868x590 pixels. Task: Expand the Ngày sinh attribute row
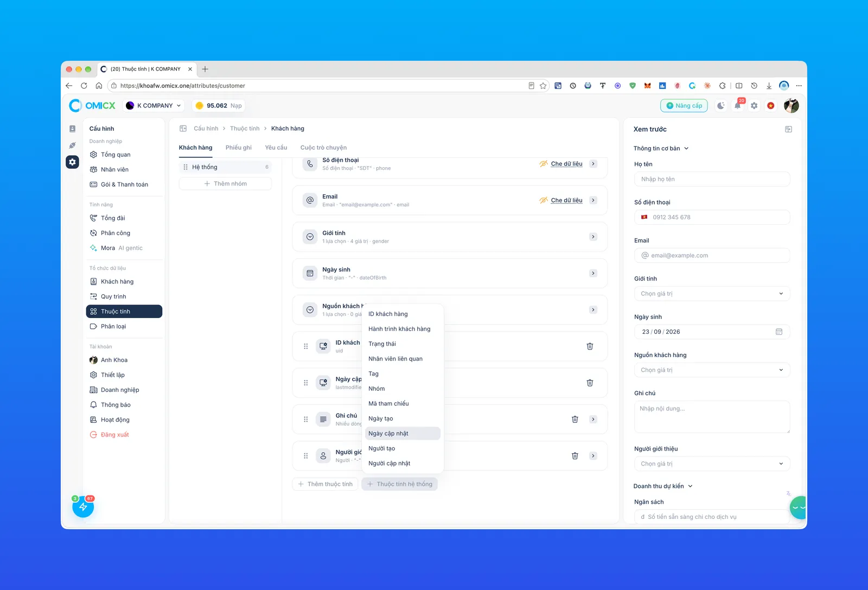click(593, 273)
